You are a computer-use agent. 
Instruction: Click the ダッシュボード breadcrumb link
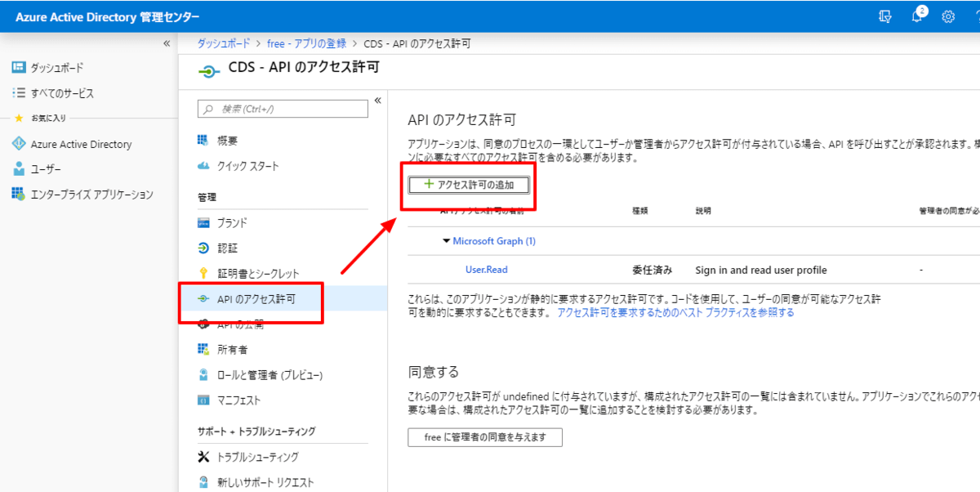click(x=224, y=43)
